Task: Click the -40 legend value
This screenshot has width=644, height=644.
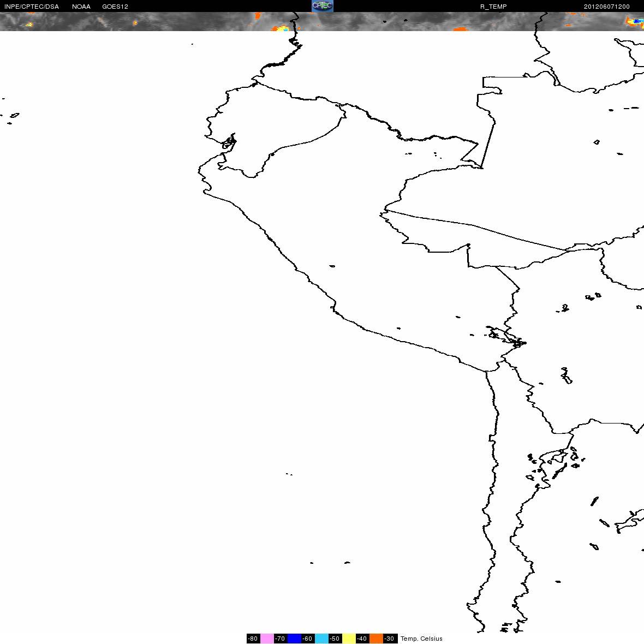Action: 362,638
